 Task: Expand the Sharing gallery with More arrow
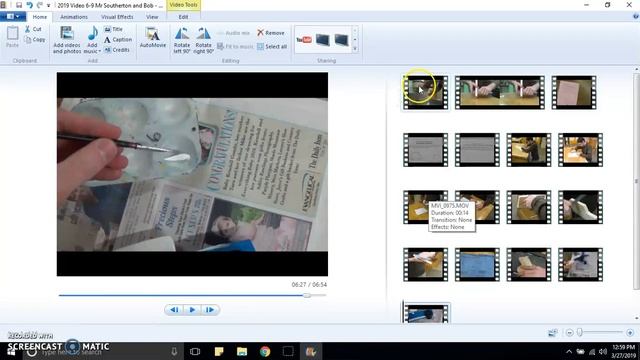point(355,49)
